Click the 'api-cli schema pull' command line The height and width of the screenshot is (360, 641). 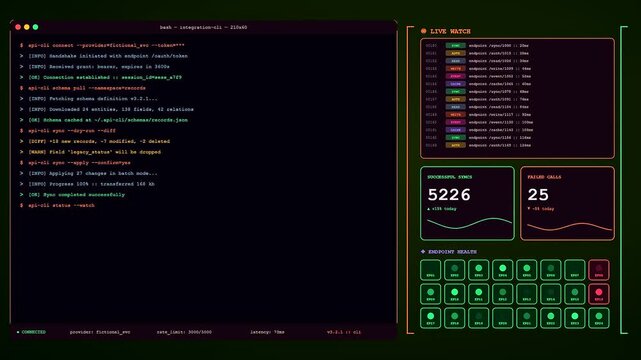click(87, 88)
